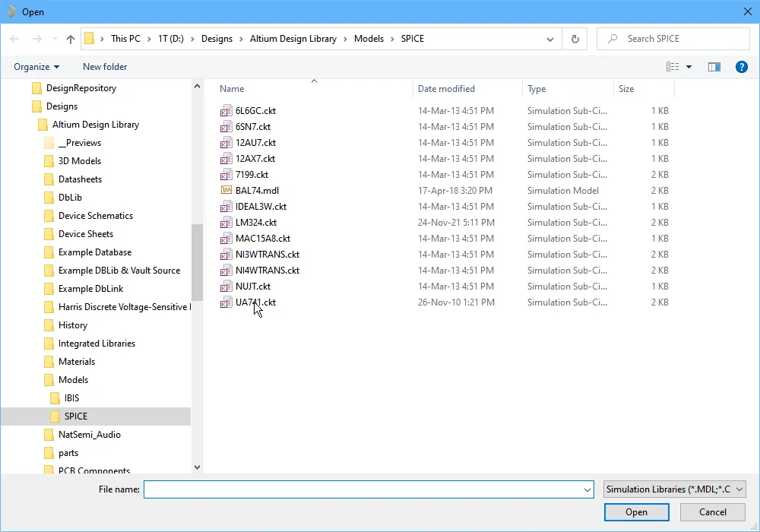Select the IBIS folder in tree
The image size is (760, 532).
coord(71,398)
